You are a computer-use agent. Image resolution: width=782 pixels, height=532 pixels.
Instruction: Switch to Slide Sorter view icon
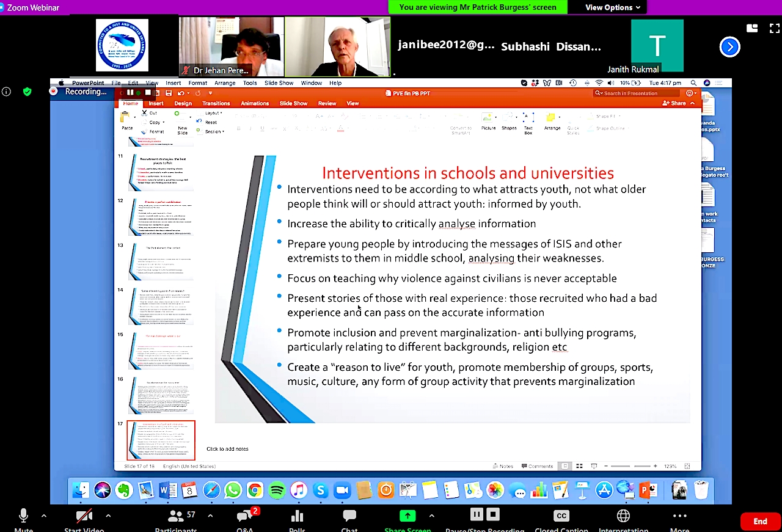579,466
